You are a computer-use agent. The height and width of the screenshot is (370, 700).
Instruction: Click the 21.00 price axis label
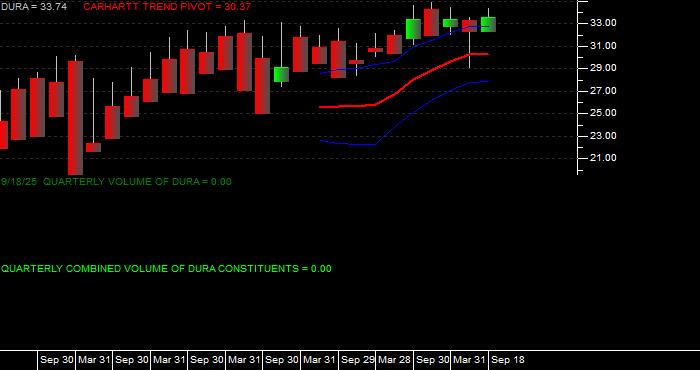coord(604,158)
